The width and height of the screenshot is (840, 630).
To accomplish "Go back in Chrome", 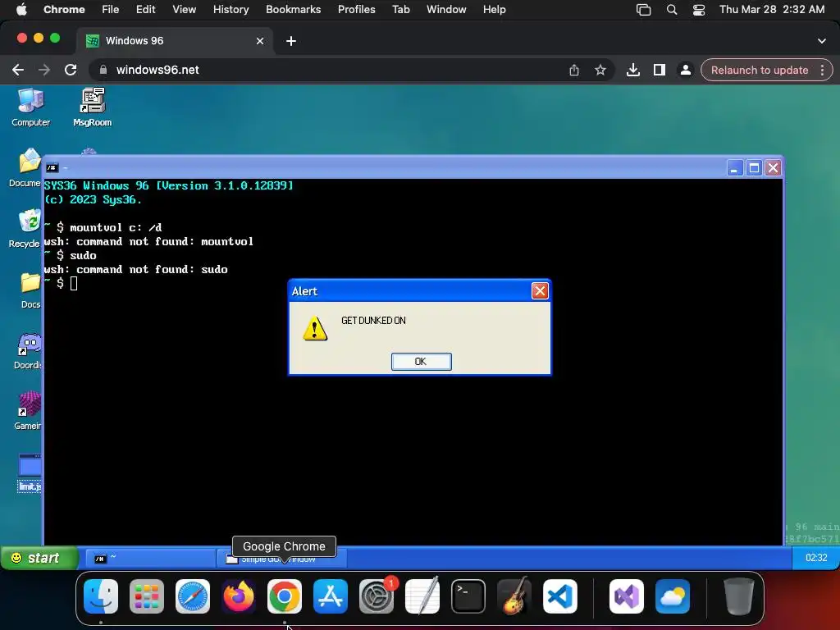I will (x=18, y=70).
